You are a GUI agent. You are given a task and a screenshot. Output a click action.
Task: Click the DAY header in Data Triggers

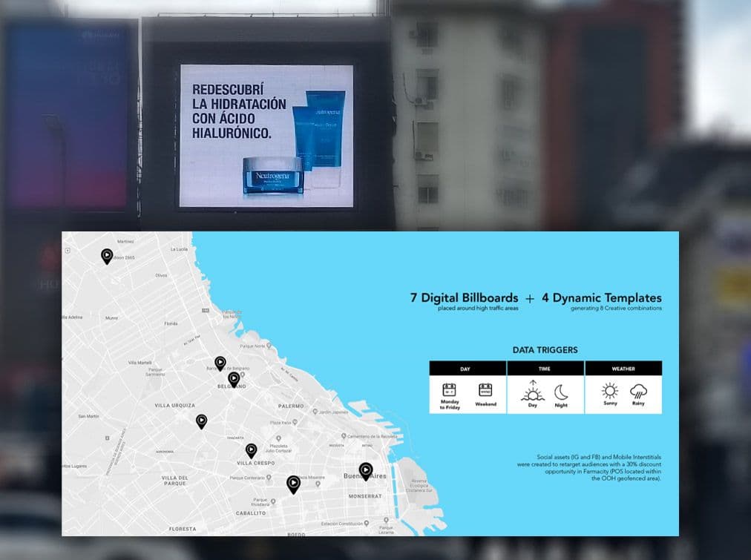click(x=468, y=369)
